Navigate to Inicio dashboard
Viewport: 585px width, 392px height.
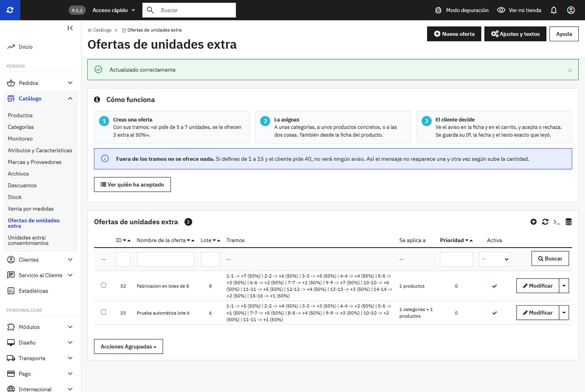(25, 47)
